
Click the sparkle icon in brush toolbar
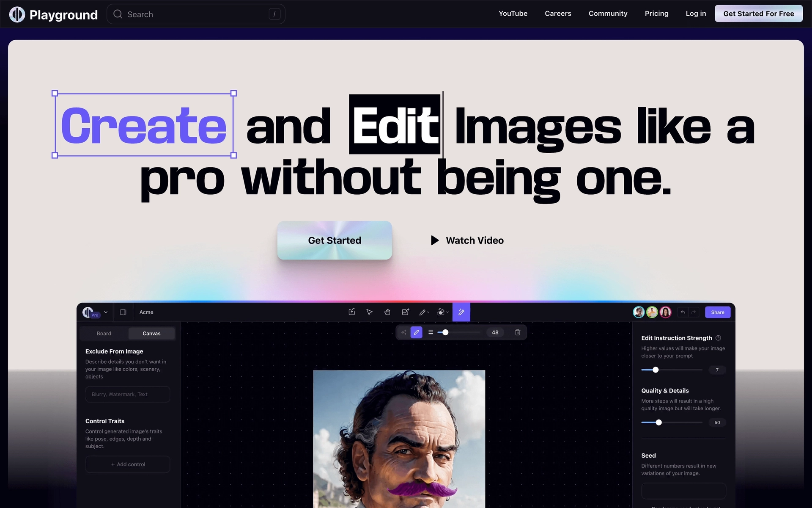403,332
